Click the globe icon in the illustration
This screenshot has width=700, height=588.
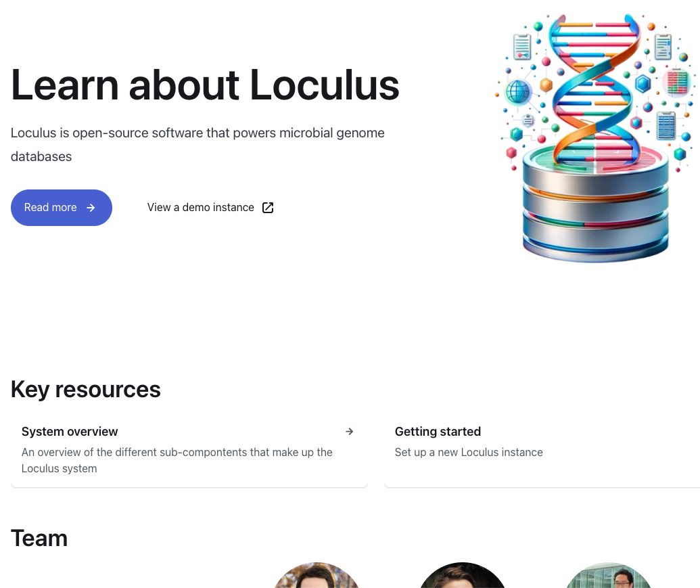(518, 92)
